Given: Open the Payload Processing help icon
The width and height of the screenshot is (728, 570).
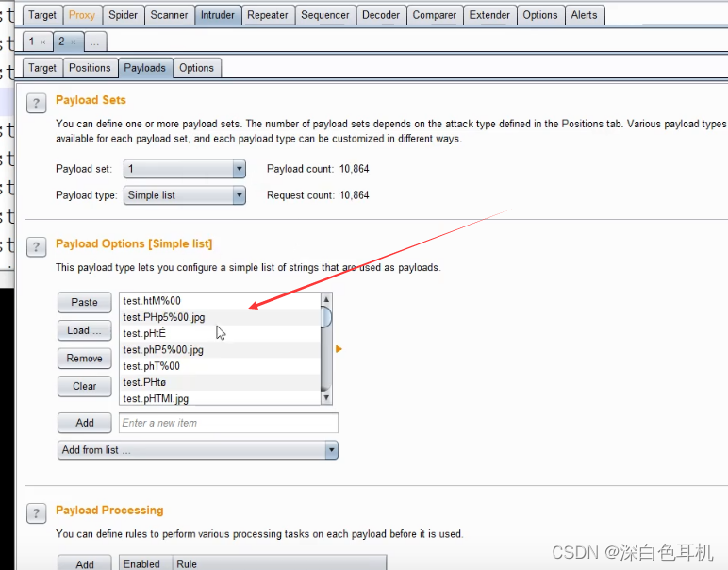Looking at the screenshot, I should click(x=36, y=513).
